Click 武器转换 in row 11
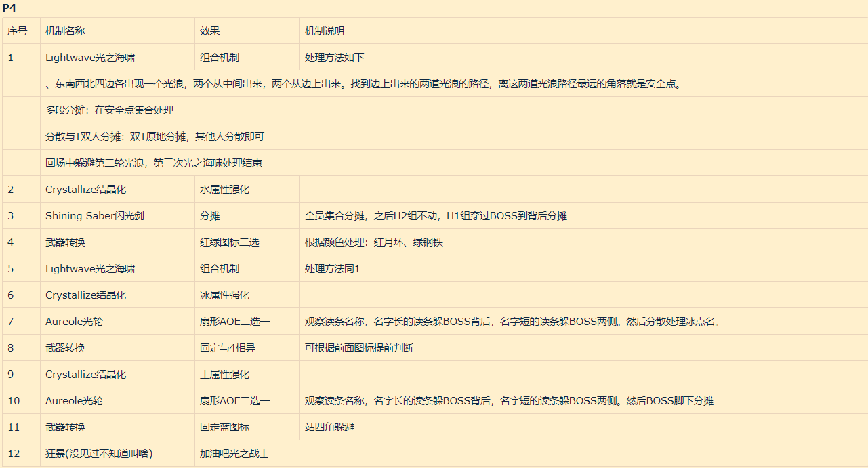This screenshot has height=468, width=868. point(65,427)
